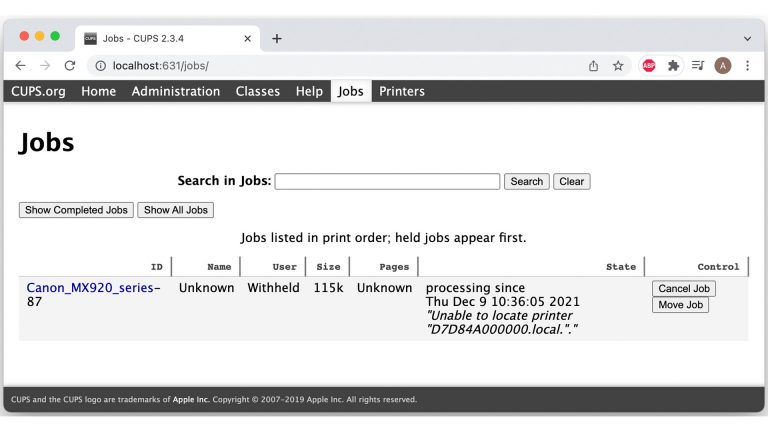Open the Administration menu item
768x432 pixels.
pos(176,91)
